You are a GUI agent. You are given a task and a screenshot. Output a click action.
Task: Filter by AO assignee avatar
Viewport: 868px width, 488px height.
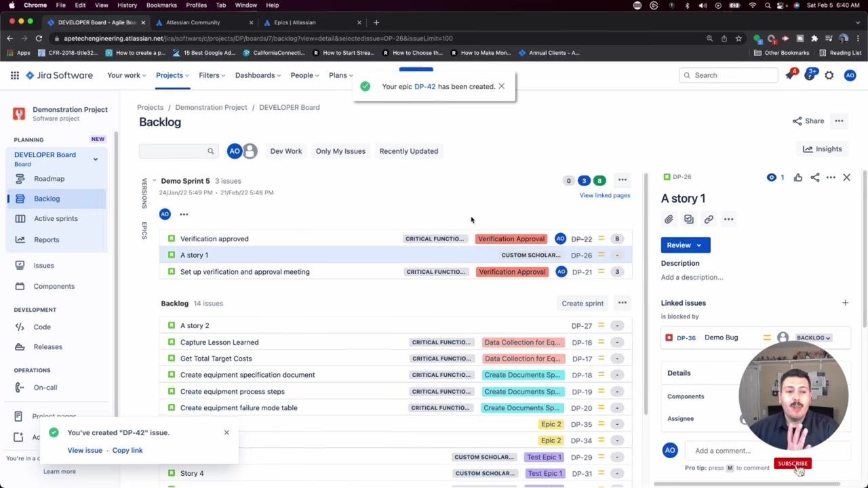click(x=234, y=151)
